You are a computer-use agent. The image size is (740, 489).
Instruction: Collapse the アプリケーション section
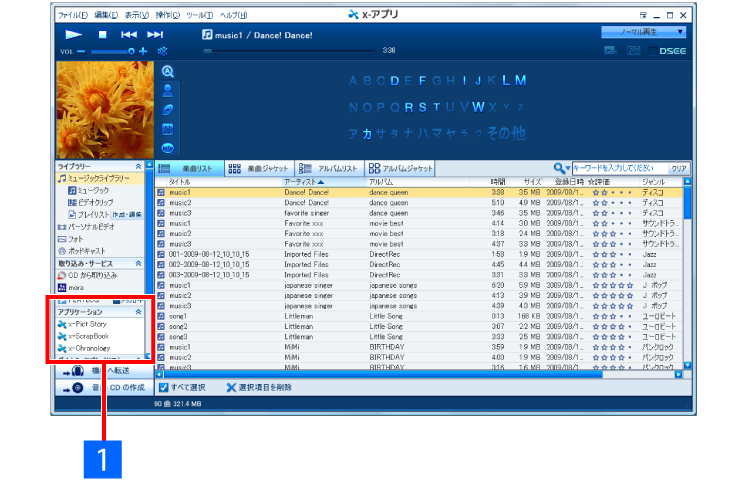point(138,312)
